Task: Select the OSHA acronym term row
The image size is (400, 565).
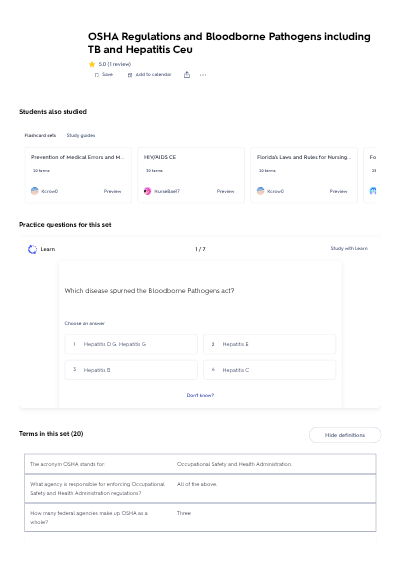Action: click(x=200, y=464)
